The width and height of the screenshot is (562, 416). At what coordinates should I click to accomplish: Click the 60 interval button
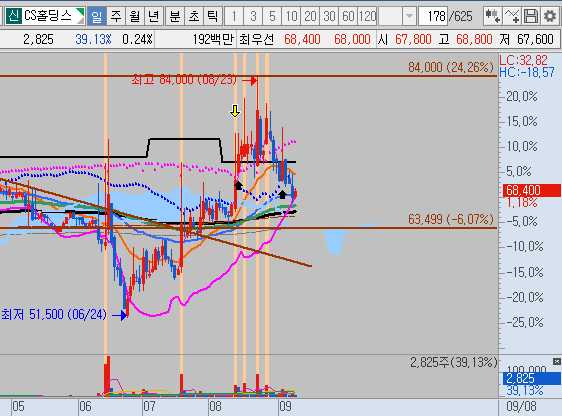348,16
